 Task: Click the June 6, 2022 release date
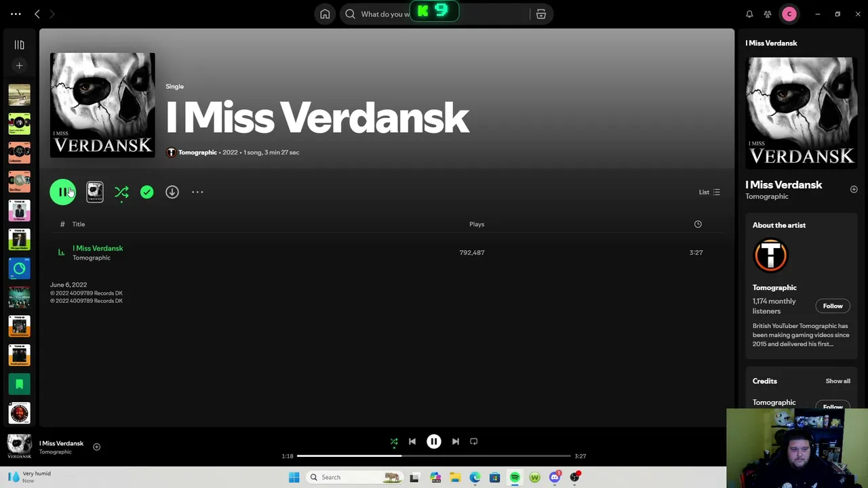68,285
